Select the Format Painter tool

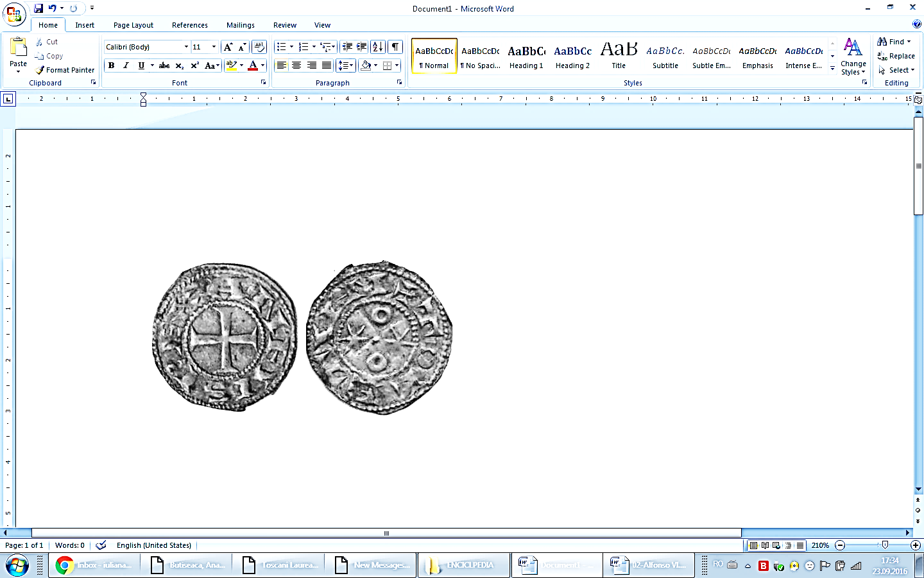click(x=65, y=70)
